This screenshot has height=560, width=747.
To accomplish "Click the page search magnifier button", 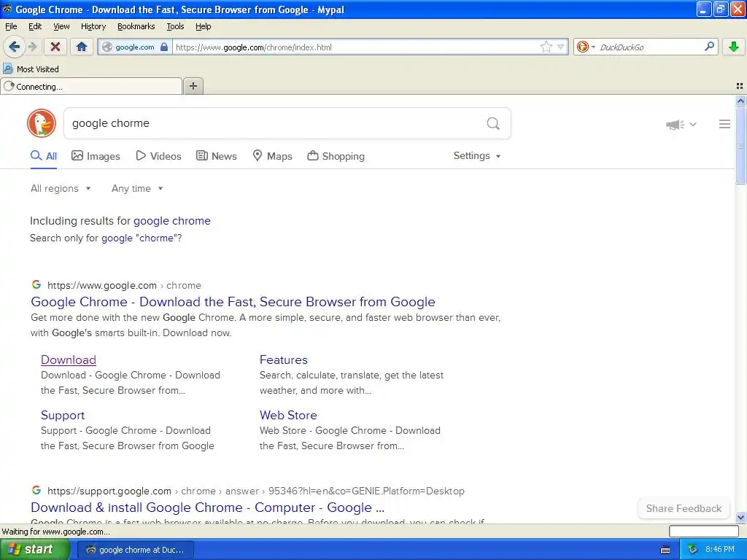I will (x=493, y=124).
